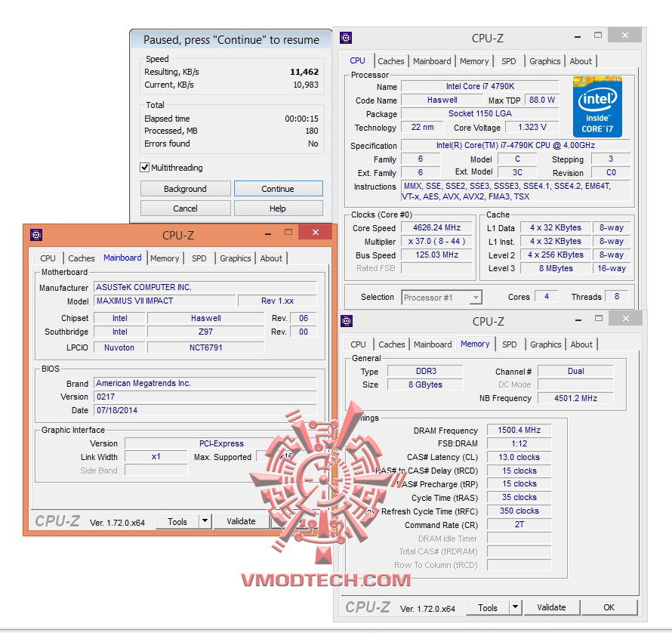The height and width of the screenshot is (633, 672).
Task: Click CPU-Z app icon in Mainboard window title bar
Action: point(36,235)
